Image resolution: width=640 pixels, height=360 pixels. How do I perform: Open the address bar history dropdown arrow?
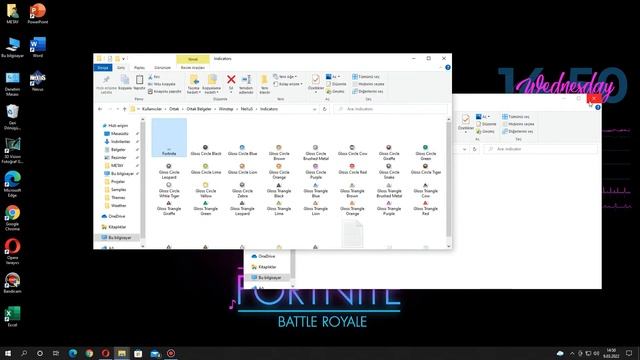pyautogui.click(x=314, y=109)
